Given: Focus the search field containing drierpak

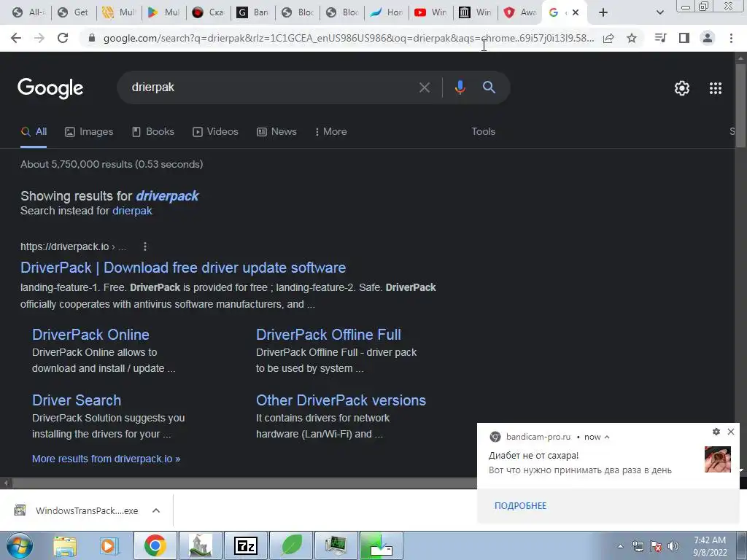Looking at the screenshot, I should tap(271, 87).
